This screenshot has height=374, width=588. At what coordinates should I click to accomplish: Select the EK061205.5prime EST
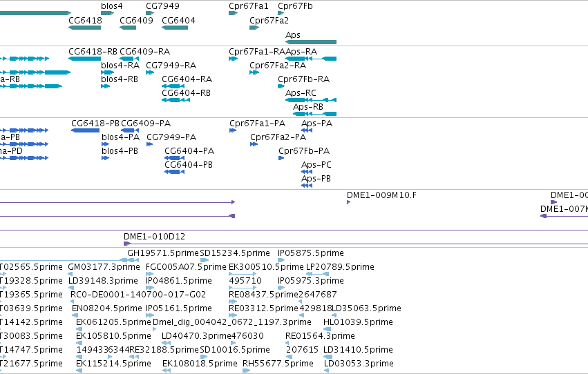coord(79,329)
